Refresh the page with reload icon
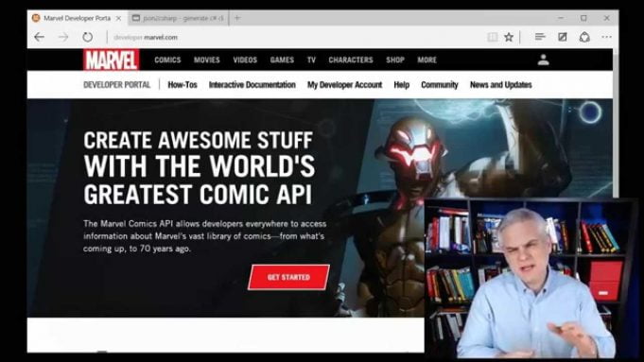This screenshot has width=644, height=362. click(88, 38)
